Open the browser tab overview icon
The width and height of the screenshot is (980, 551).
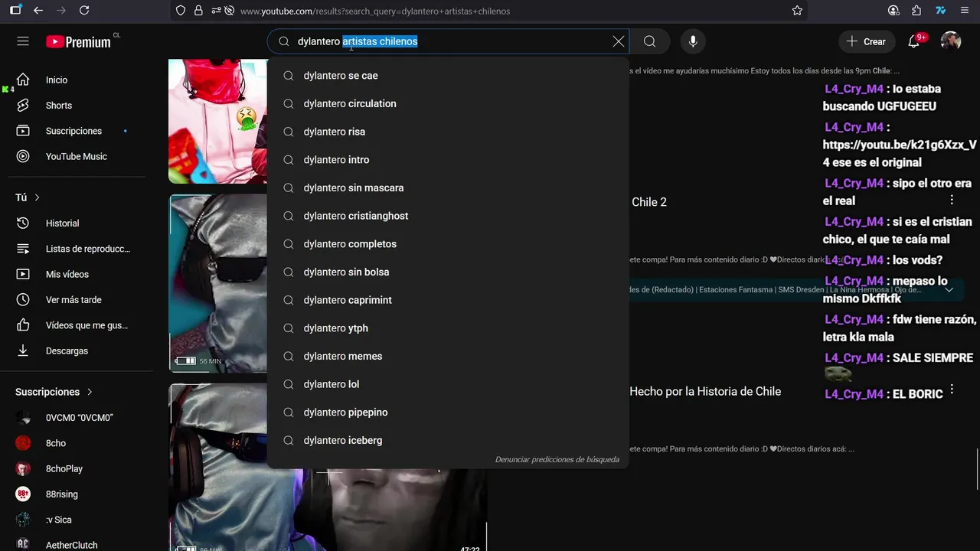click(15, 11)
